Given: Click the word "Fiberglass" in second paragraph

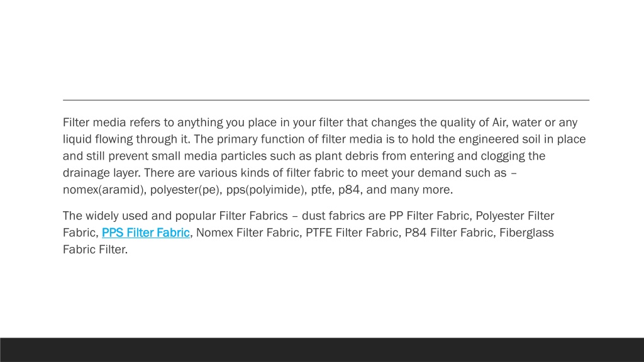Looking at the screenshot, I should coord(526,233).
